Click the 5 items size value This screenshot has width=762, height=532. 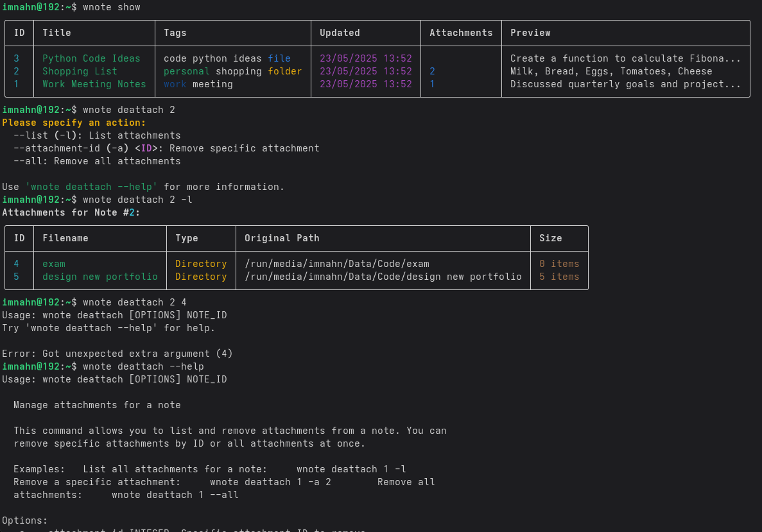point(559,277)
